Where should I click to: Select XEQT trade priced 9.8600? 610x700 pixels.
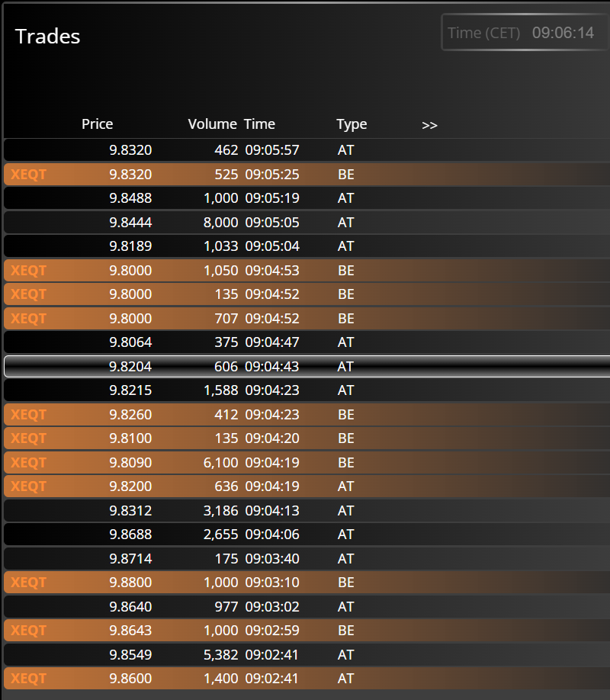coord(307,679)
